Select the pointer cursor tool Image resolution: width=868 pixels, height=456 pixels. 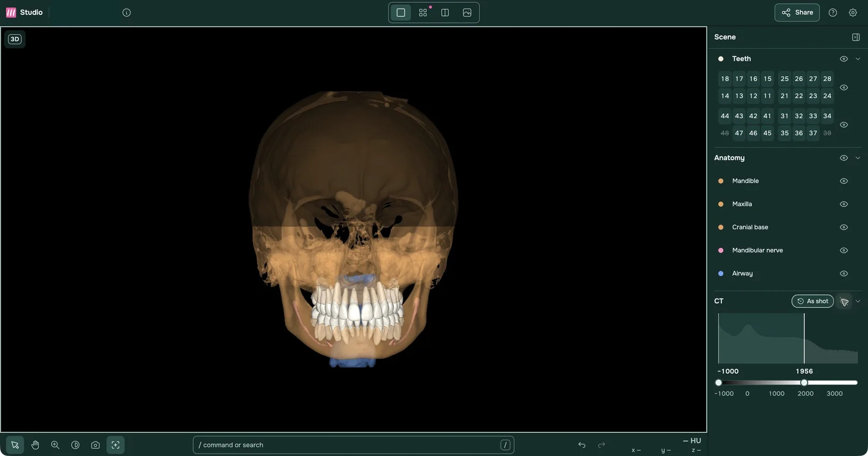click(x=15, y=445)
